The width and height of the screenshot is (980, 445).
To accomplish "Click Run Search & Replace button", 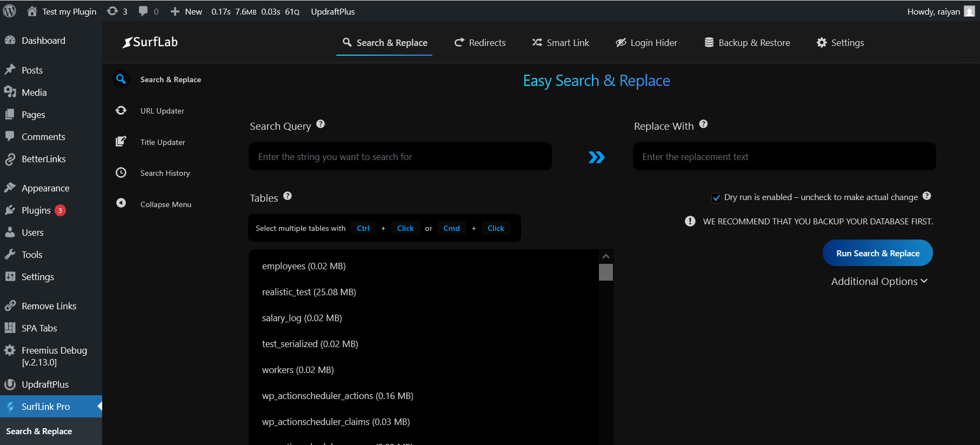I will click(x=877, y=253).
